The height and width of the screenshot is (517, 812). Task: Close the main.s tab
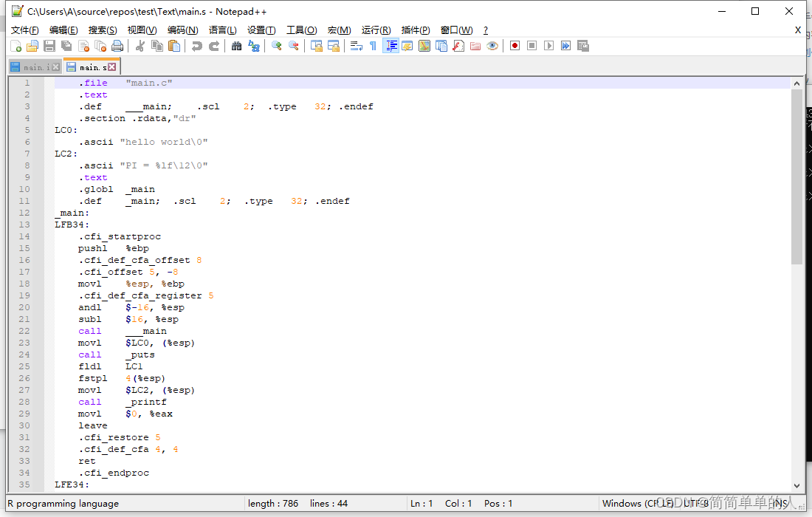tap(112, 67)
